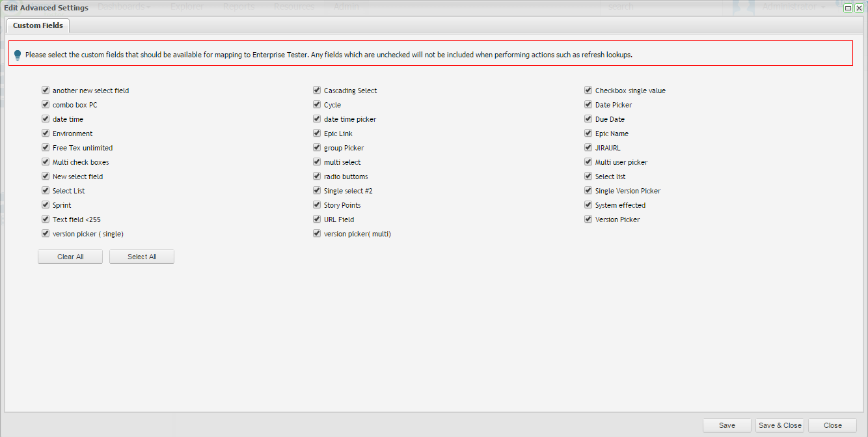Disable the Story Points checkbox

(317, 205)
